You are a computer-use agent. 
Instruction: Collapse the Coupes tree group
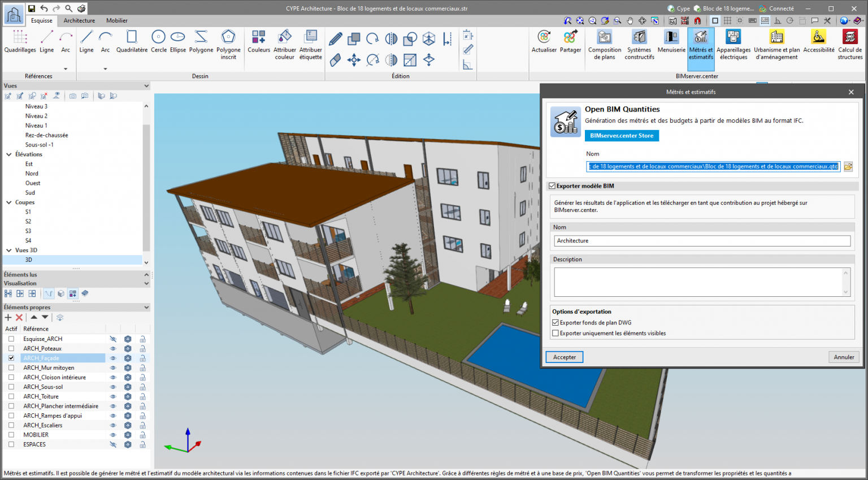click(x=9, y=202)
